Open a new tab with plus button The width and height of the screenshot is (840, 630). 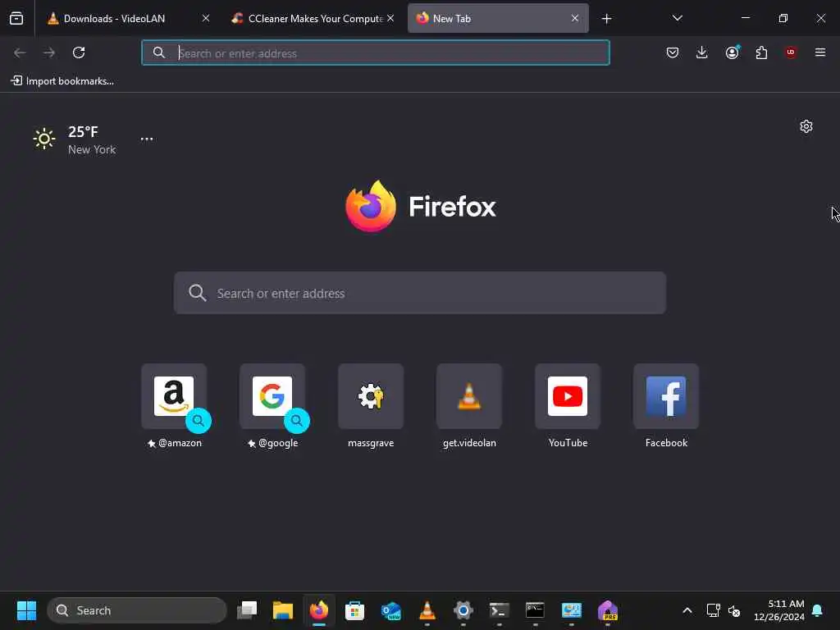point(606,19)
